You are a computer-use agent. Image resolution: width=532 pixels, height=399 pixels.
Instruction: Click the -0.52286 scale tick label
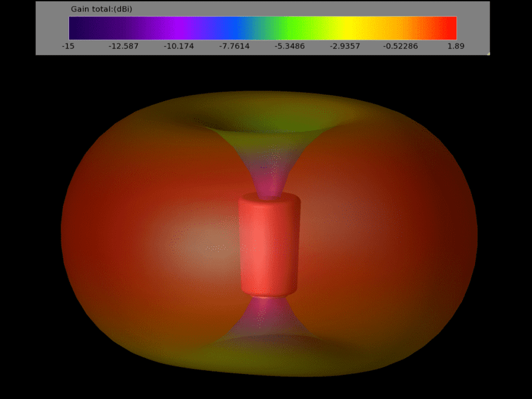(400, 46)
